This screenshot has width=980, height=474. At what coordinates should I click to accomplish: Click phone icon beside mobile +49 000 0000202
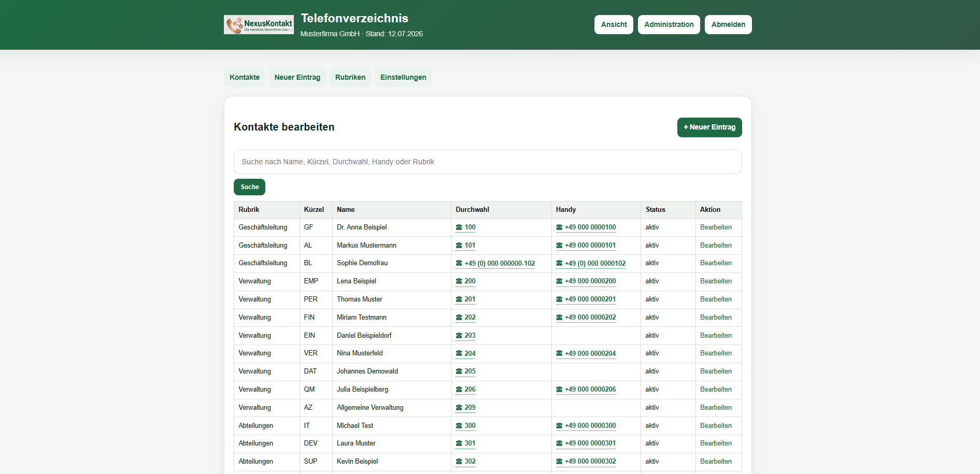(559, 318)
